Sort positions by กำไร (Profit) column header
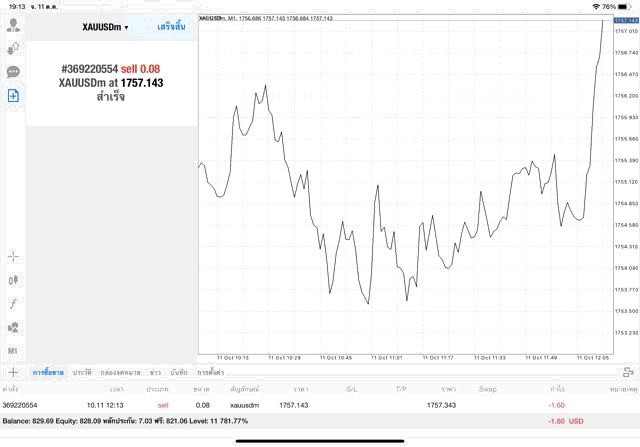The image size is (640, 447). click(553, 388)
